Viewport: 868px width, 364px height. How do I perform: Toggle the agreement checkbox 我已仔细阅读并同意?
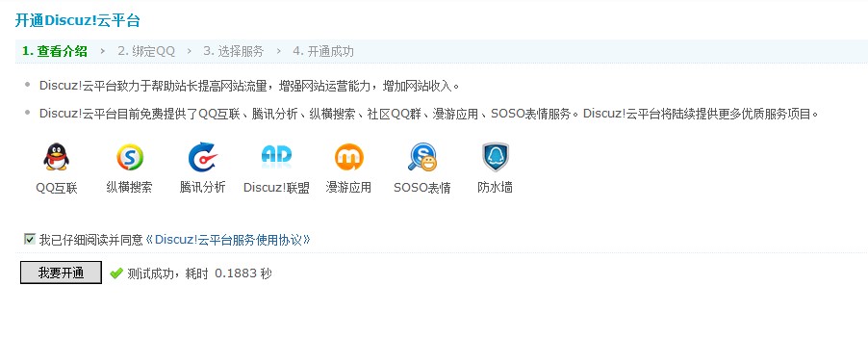coord(29,240)
